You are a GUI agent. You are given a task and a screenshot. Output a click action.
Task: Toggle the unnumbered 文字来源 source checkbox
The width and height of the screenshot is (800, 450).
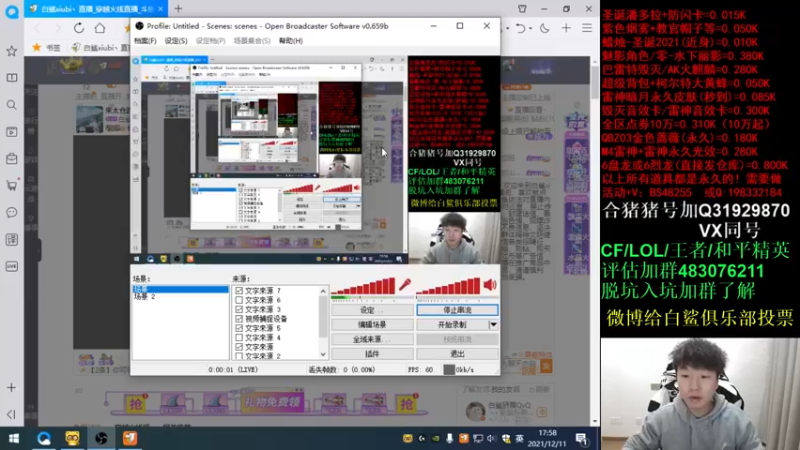tap(239, 347)
